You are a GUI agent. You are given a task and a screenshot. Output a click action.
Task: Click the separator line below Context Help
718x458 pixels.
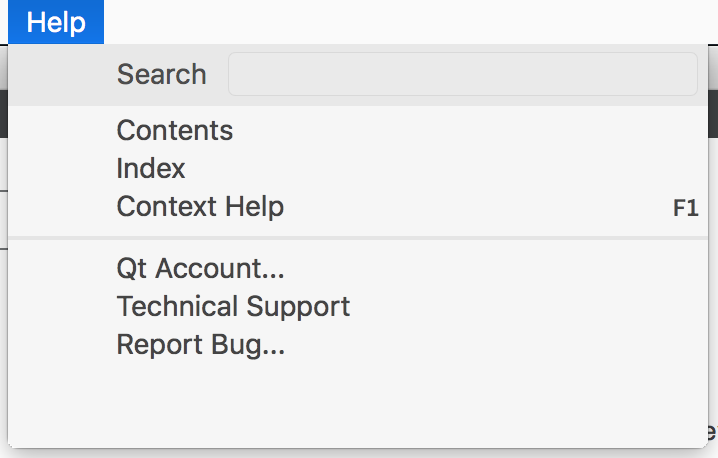tap(358, 238)
